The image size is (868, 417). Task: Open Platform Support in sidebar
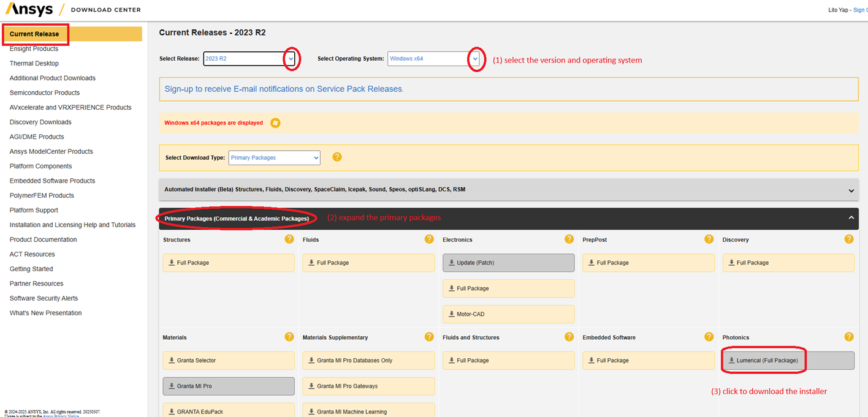point(34,210)
